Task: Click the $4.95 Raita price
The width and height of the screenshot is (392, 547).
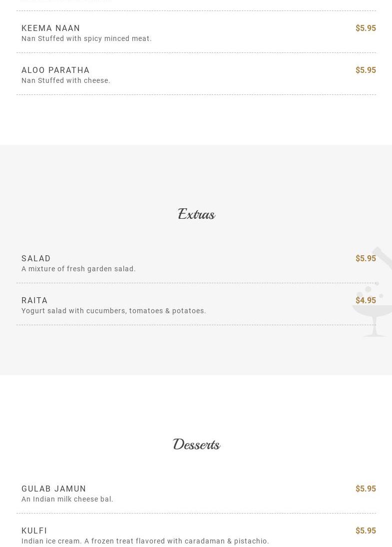Action: coord(366,301)
